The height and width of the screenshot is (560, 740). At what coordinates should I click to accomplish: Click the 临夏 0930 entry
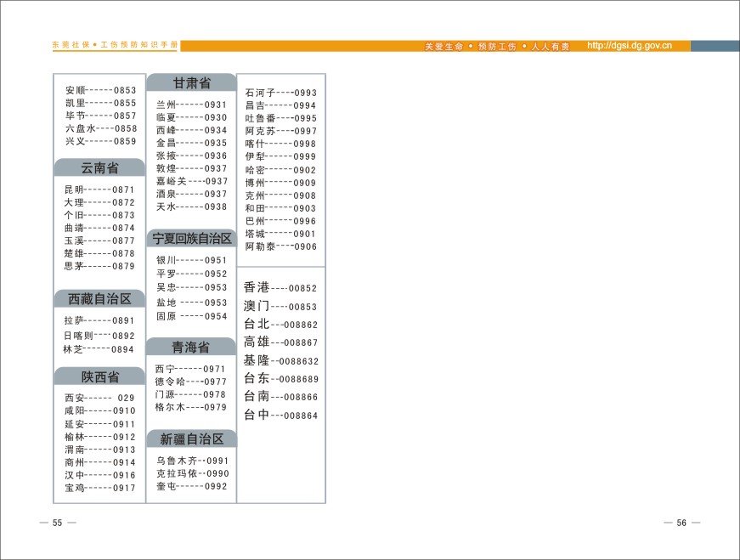(192, 117)
